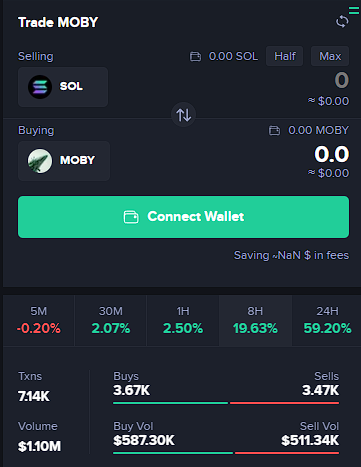Select the 8H timeframe tab
This screenshot has width=361, height=467.
[255, 321]
